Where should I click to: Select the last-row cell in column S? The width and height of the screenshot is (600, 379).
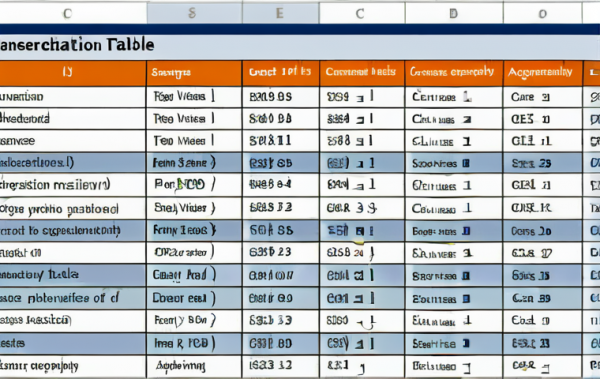coord(194,366)
